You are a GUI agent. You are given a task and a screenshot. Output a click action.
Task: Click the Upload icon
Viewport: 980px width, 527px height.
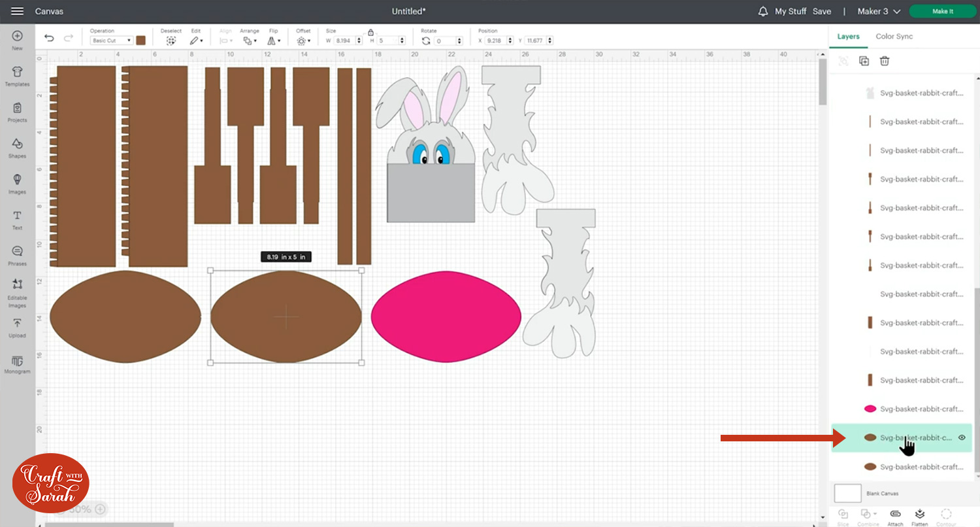(x=17, y=327)
